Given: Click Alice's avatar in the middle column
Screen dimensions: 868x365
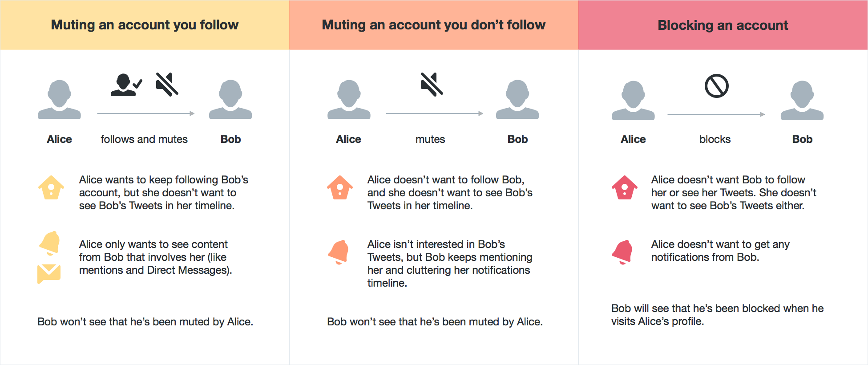Looking at the screenshot, I should pos(349,99).
